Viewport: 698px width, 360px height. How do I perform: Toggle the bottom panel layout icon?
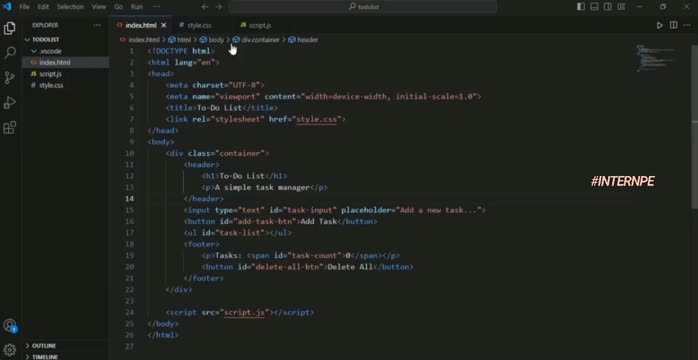[x=594, y=7]
